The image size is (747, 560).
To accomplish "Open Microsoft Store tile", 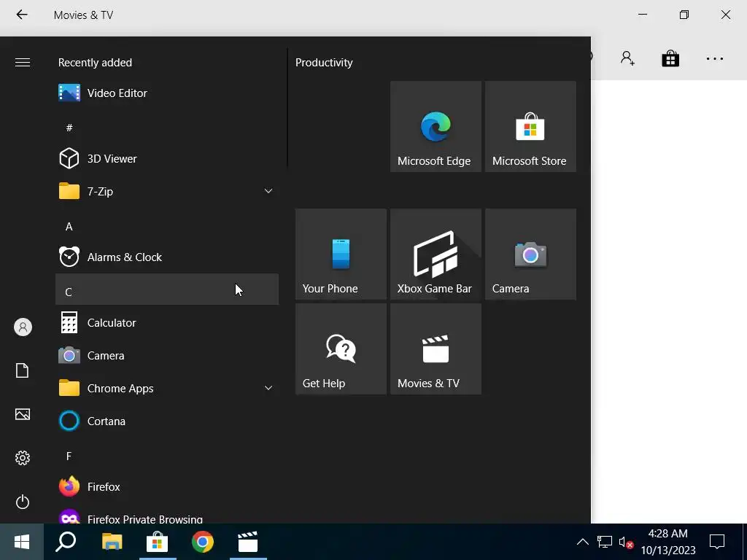I will (x=530, y=126).
